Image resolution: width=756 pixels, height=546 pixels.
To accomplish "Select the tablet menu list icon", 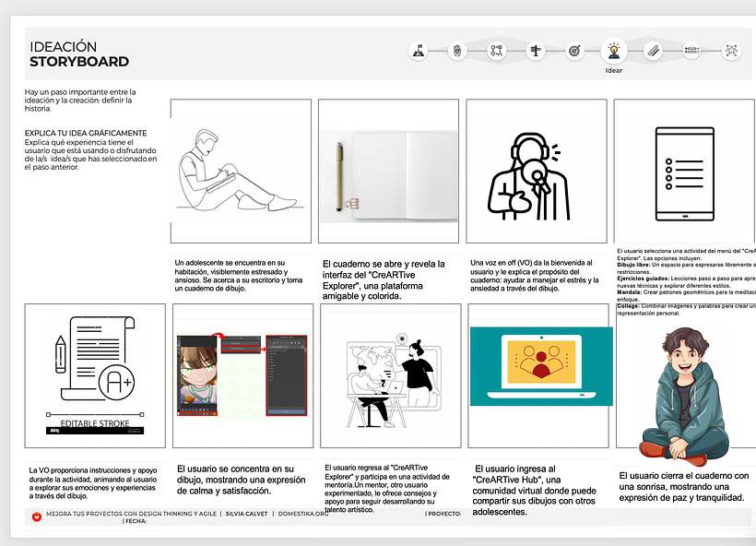I will pos(685,174).
